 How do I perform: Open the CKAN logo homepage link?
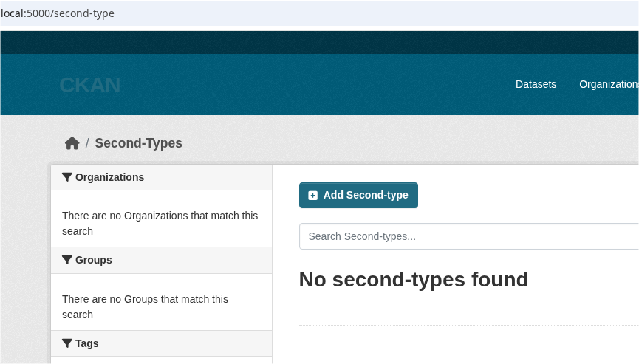coord(89,85)
